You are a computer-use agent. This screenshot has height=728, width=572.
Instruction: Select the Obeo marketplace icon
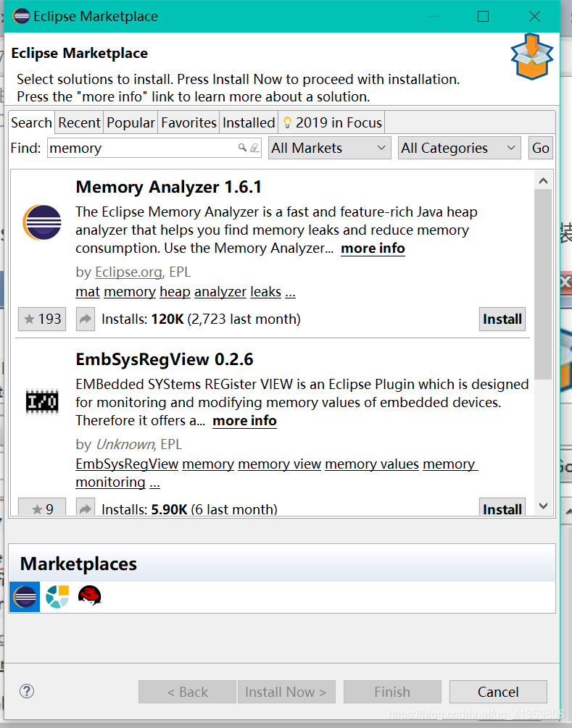(57, 597)
